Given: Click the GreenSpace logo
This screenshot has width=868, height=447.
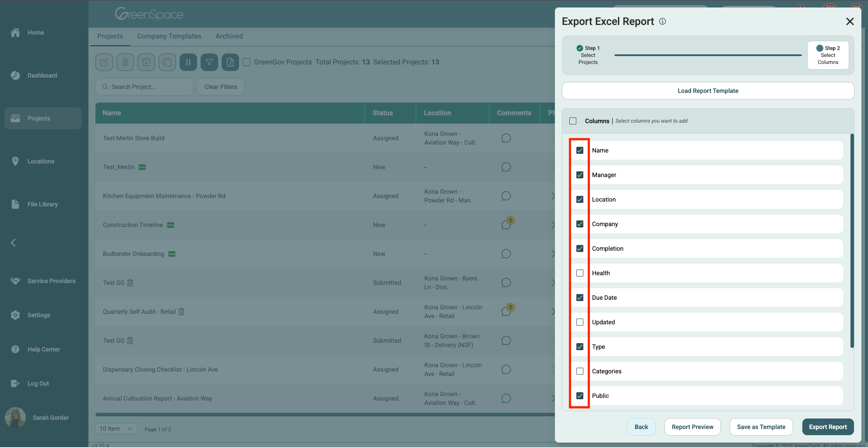Looking at the screenshot, I should pos(149,14).
